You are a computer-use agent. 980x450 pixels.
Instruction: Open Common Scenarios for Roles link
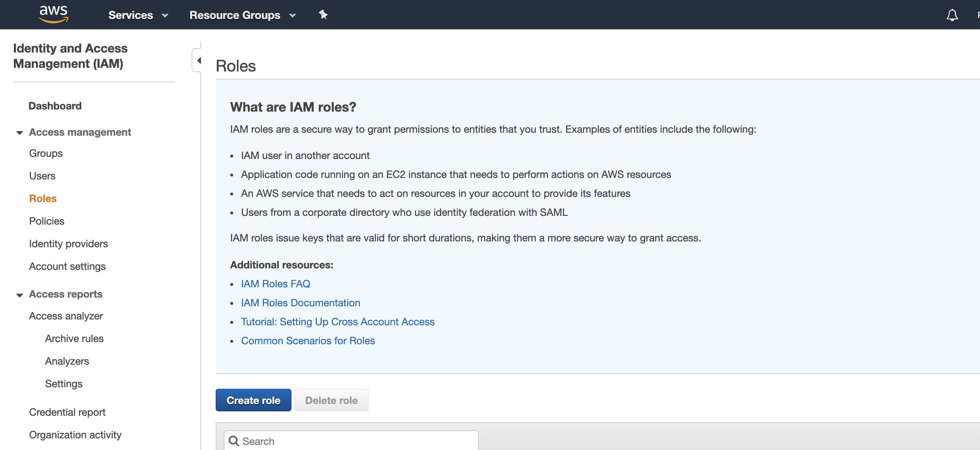pyautogui.click(x=308, y=341)
